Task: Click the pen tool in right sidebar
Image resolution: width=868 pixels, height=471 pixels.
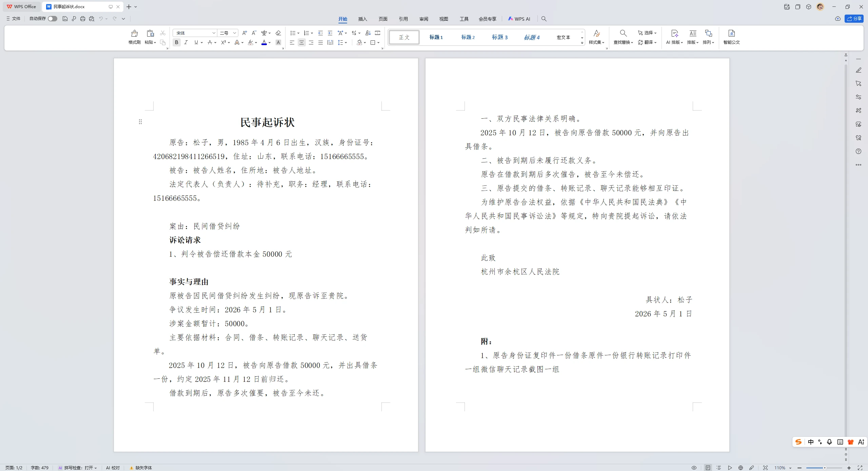Action: (x=859, y=70)
